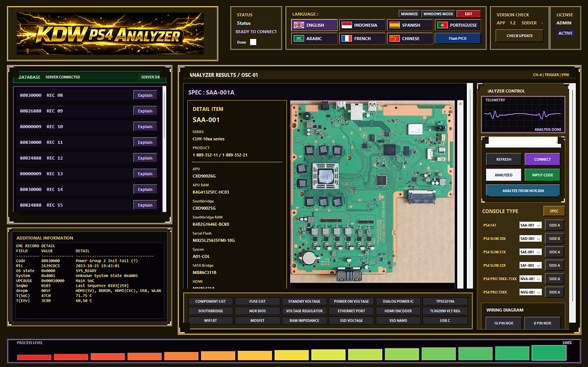The image size is (588, 367).
Task: Click the Flash PICO button
Action: (457, 38)
